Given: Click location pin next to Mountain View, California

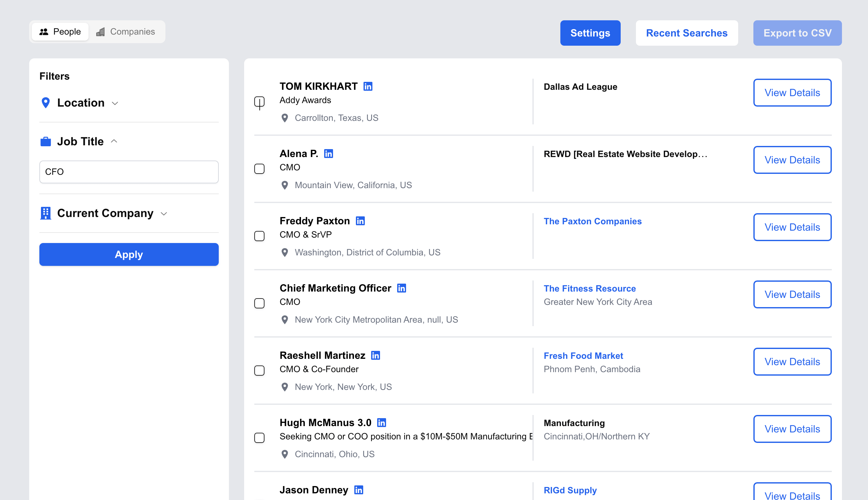Looking at the screenshot, I should coord(284,186).
